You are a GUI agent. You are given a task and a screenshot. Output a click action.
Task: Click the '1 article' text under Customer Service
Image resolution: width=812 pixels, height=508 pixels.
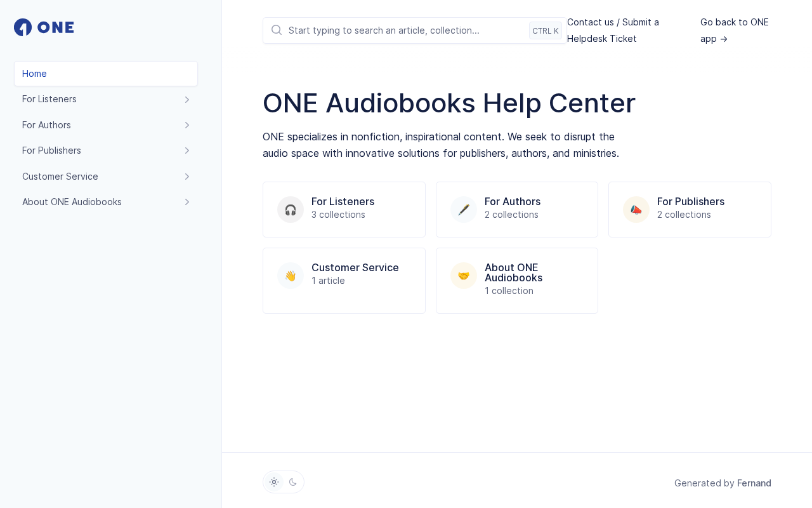328,281
